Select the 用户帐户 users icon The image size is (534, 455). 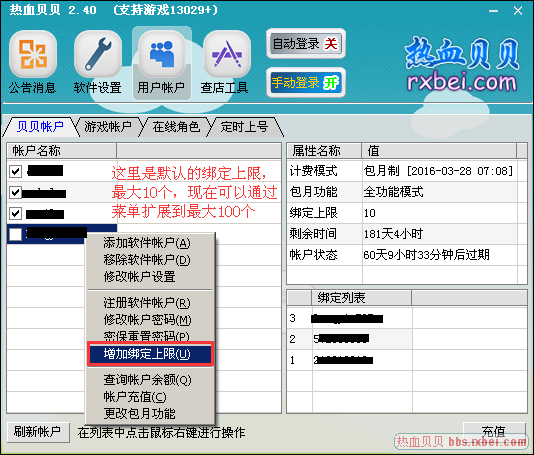point(161,62)
